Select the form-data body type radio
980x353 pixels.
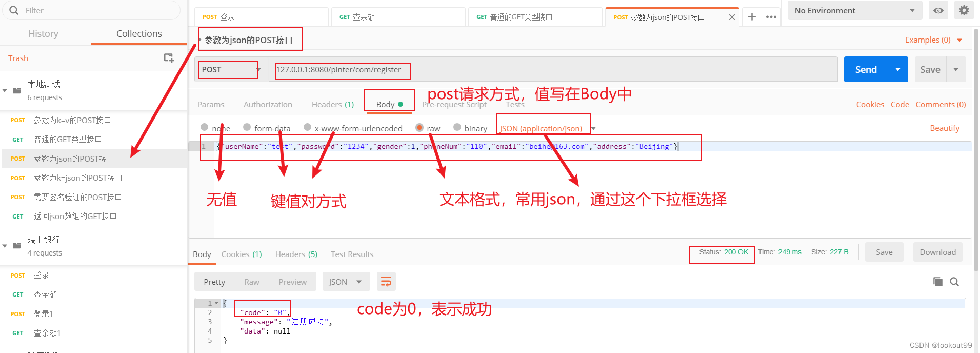[247, 127]
